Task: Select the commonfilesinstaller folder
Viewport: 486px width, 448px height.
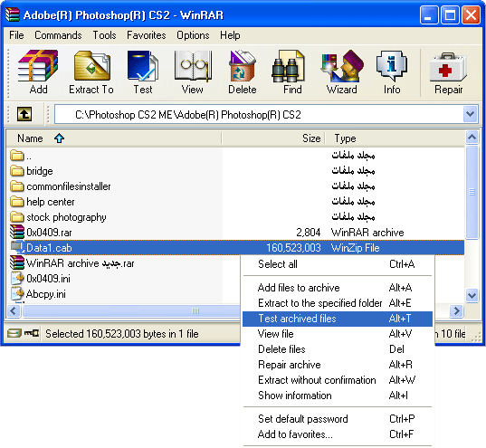Action: click(68, 186)
